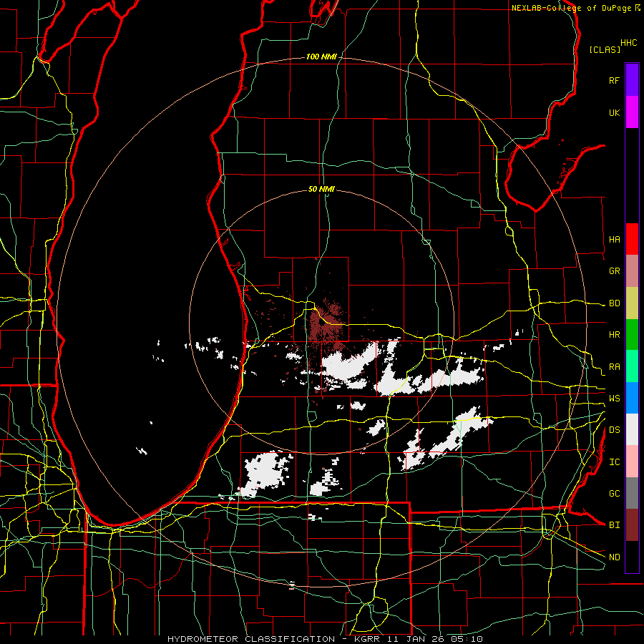The image size is (644, 644).
Task: Click the DS legend label
Action: (x=615, y=430)
